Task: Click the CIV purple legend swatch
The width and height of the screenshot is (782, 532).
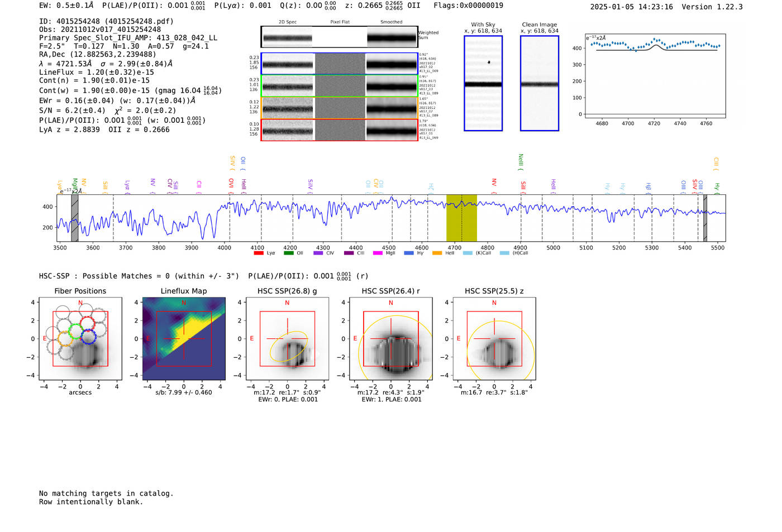Action: pyautogui.click(x=318, y=253)
